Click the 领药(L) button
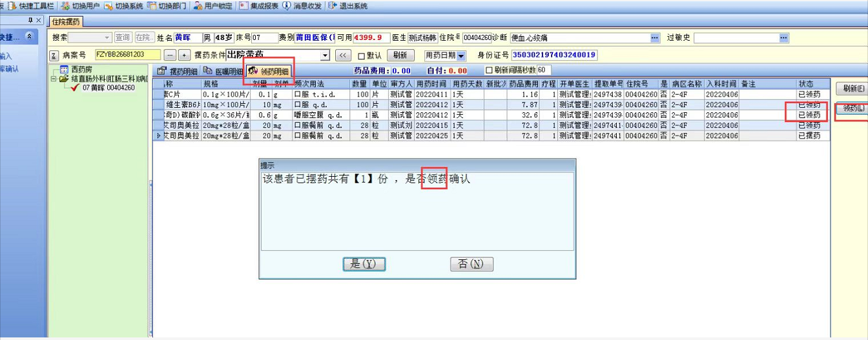This screenshot has width=868, height=340. 852,108
